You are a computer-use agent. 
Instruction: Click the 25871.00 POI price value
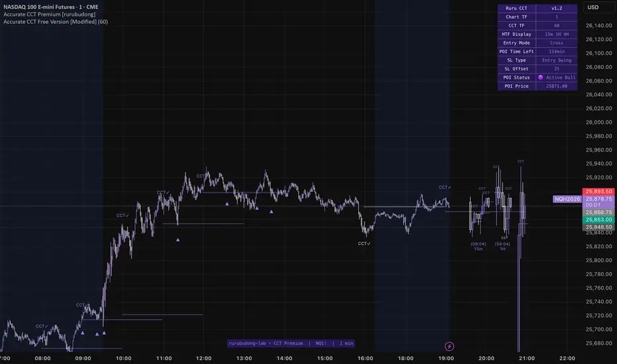tap(556, 86)
